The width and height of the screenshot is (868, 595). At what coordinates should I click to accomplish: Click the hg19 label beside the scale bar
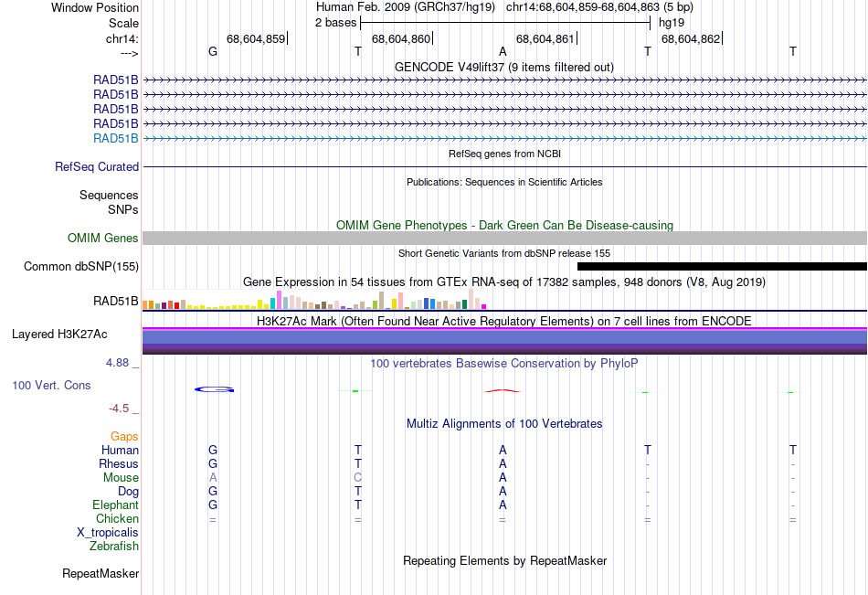(672, 23)
